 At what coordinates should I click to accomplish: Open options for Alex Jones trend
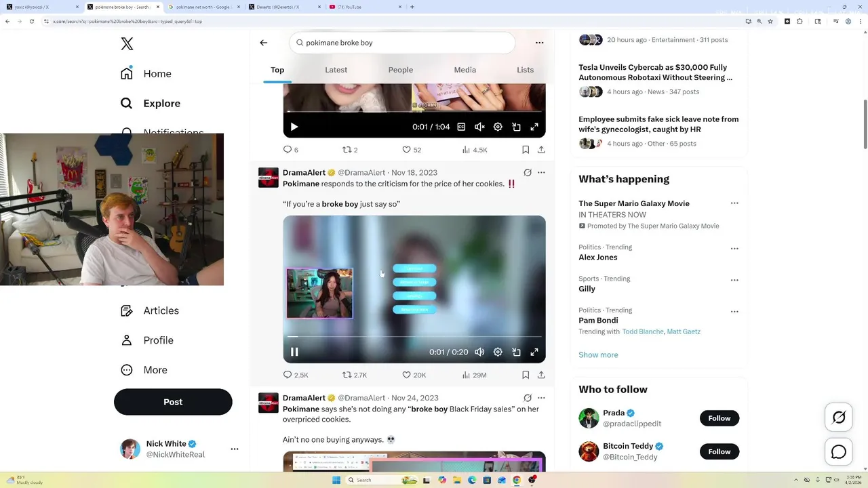734,249
